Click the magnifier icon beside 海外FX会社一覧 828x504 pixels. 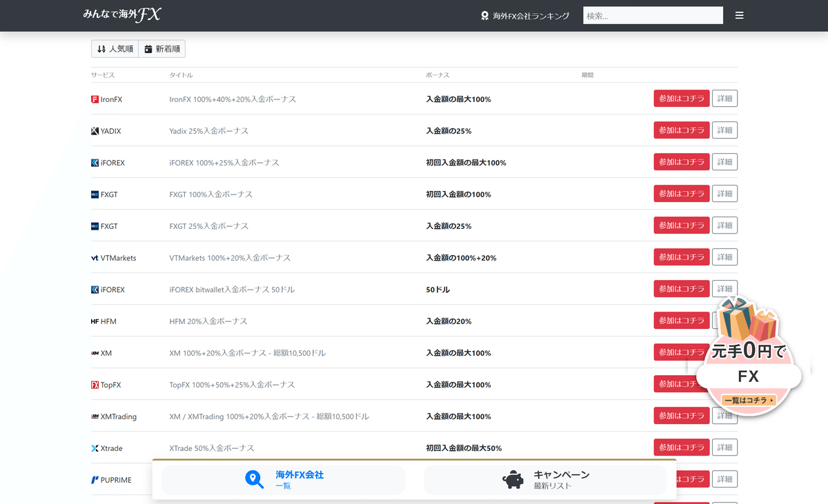click(254, 479)
